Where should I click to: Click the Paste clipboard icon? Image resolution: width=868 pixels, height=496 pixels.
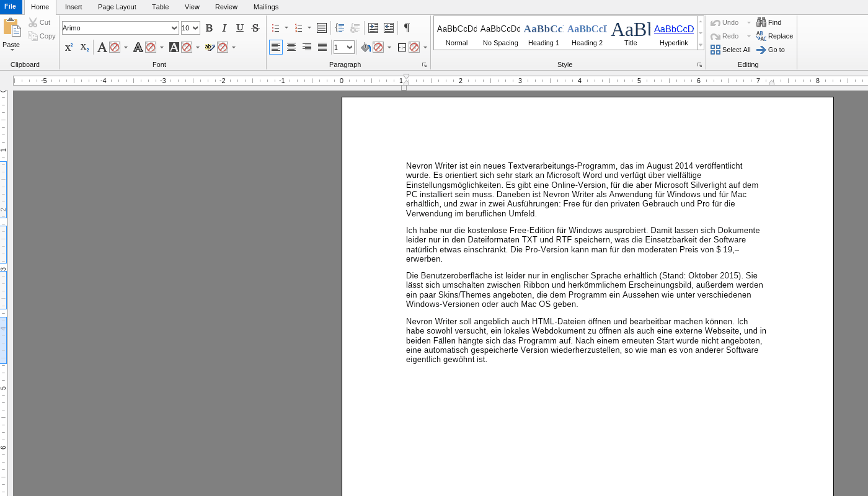[x=12, y=27]
